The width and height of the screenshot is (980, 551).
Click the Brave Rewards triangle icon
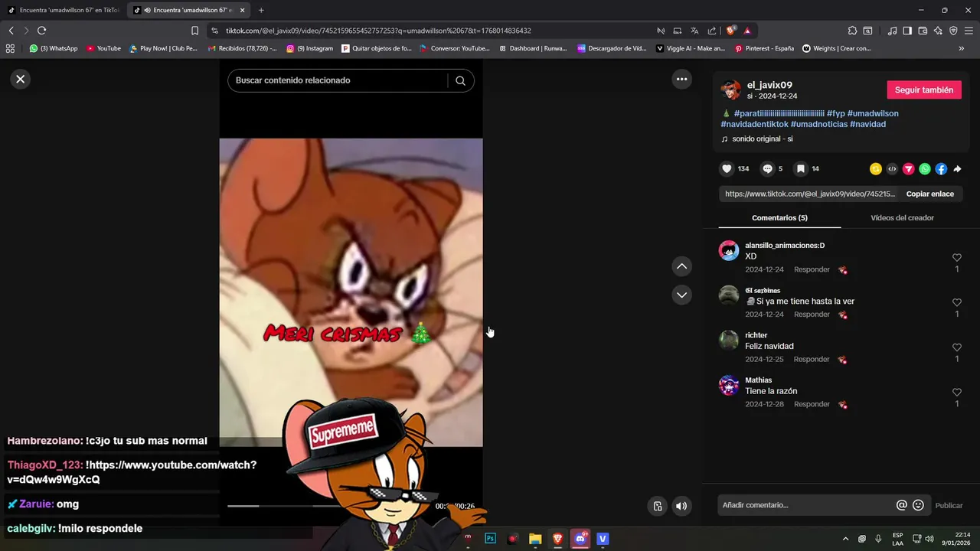click(747, 31)
